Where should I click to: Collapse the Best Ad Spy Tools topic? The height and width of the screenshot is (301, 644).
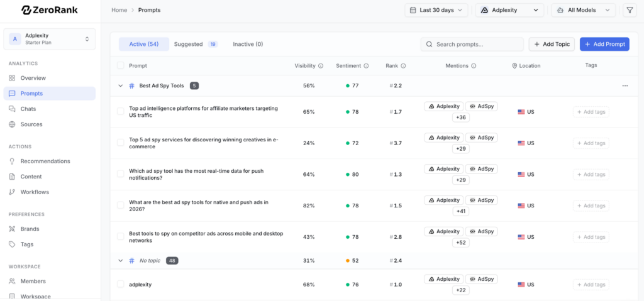(120, 85)
